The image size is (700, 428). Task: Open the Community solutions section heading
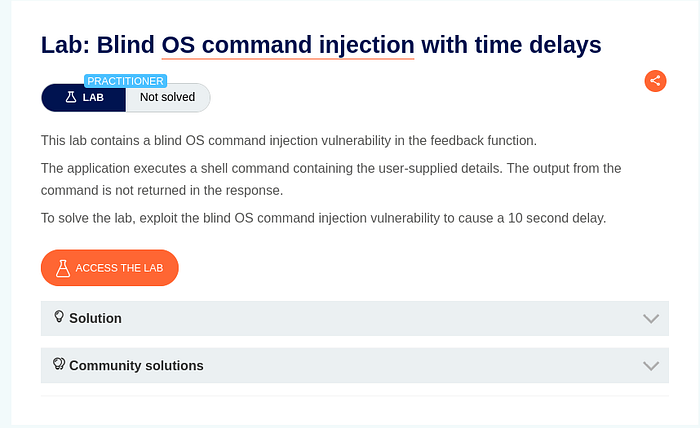(136, 366)
